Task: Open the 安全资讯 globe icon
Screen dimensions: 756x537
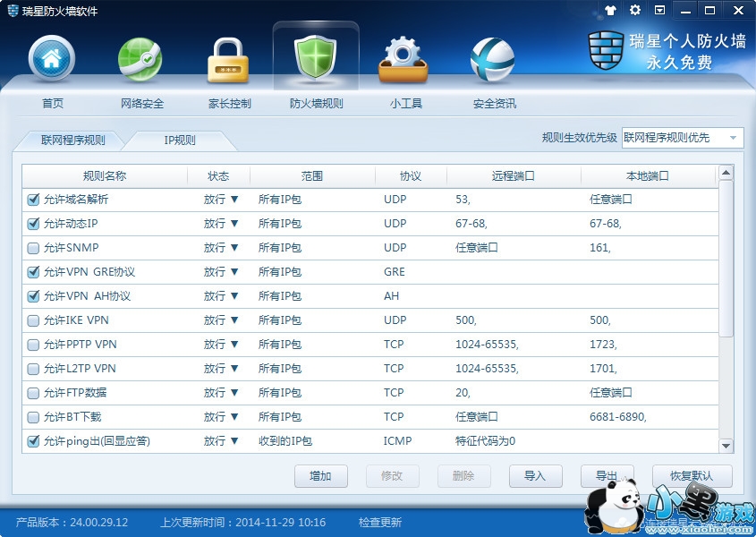Action: [x=492, y=60]
